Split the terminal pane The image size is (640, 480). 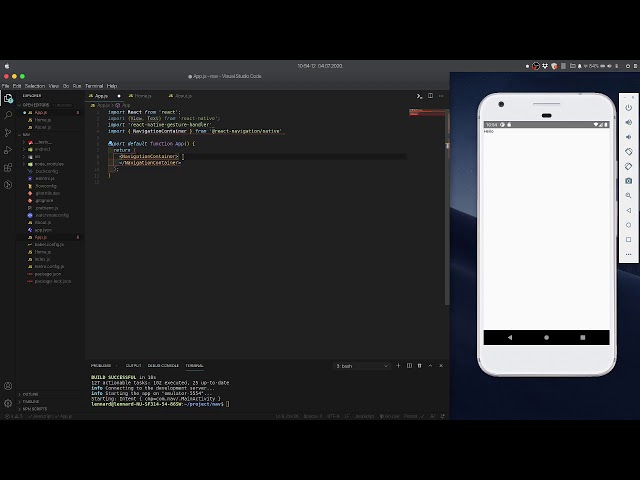[409, 366]
